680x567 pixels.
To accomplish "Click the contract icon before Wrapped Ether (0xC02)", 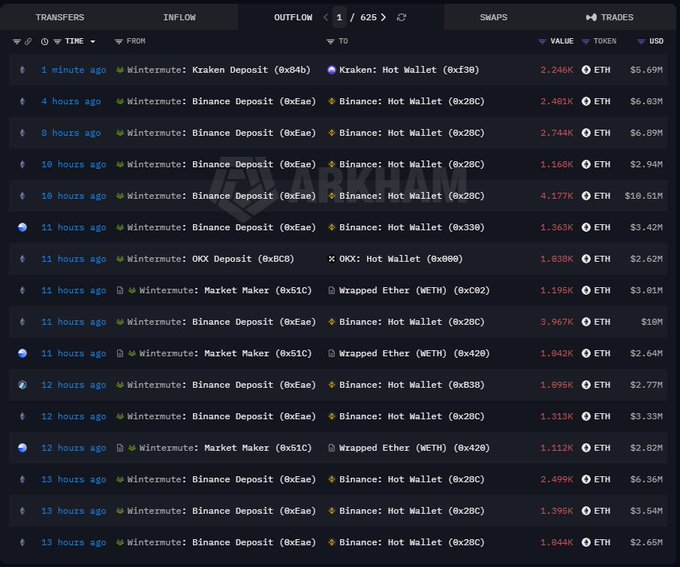I will click(x=331, y=290).
